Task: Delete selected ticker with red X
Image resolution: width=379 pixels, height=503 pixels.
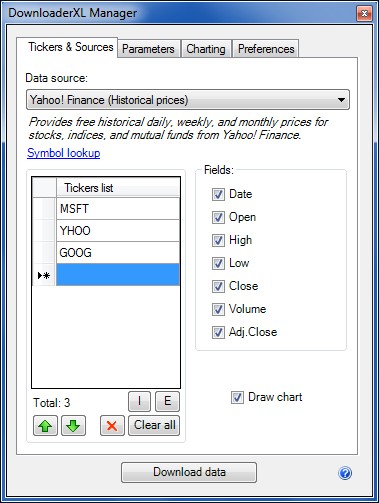Action: coord(112,426)
